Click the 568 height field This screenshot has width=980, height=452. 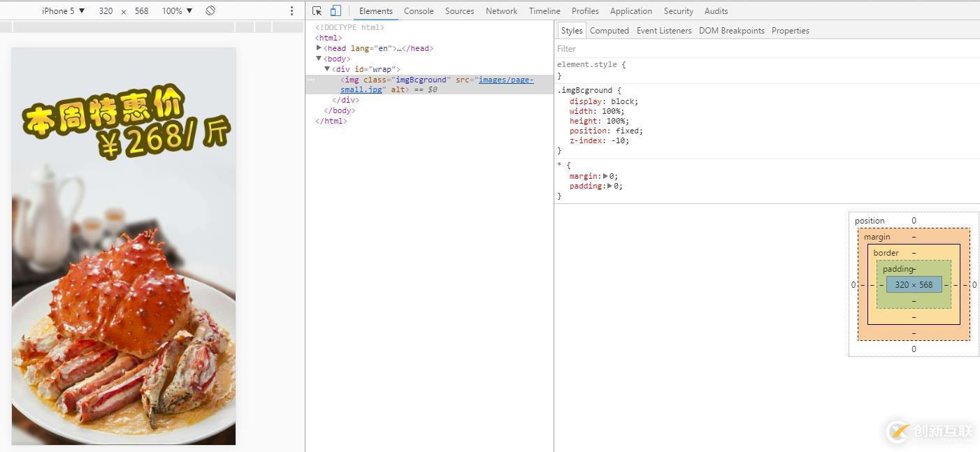pyautogui.click(x=142, y=10)
